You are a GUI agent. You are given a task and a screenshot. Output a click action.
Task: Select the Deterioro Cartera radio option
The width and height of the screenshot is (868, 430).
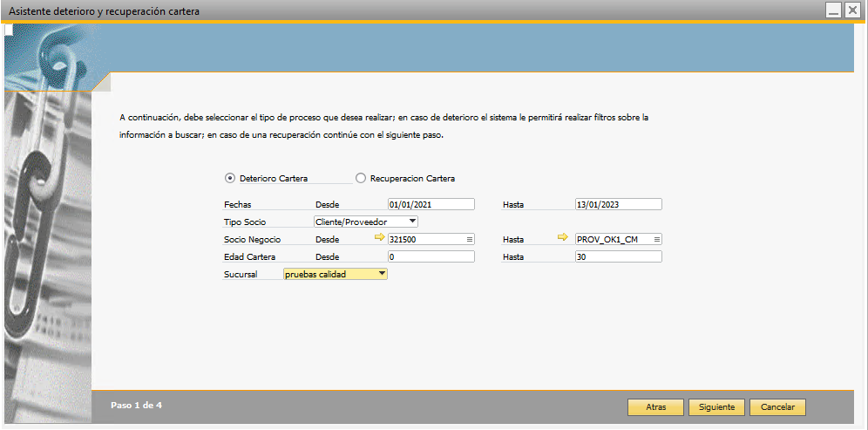pyautogui.click(x=230, y=178)
